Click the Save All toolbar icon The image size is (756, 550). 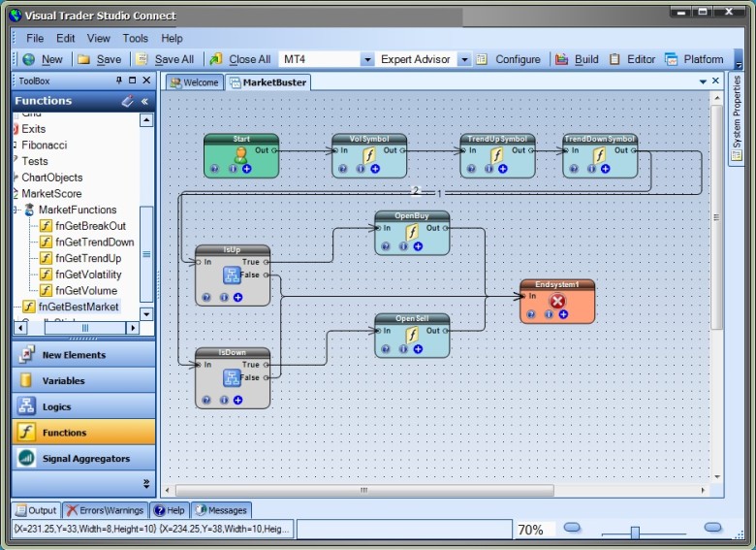(x=142, y=59)
